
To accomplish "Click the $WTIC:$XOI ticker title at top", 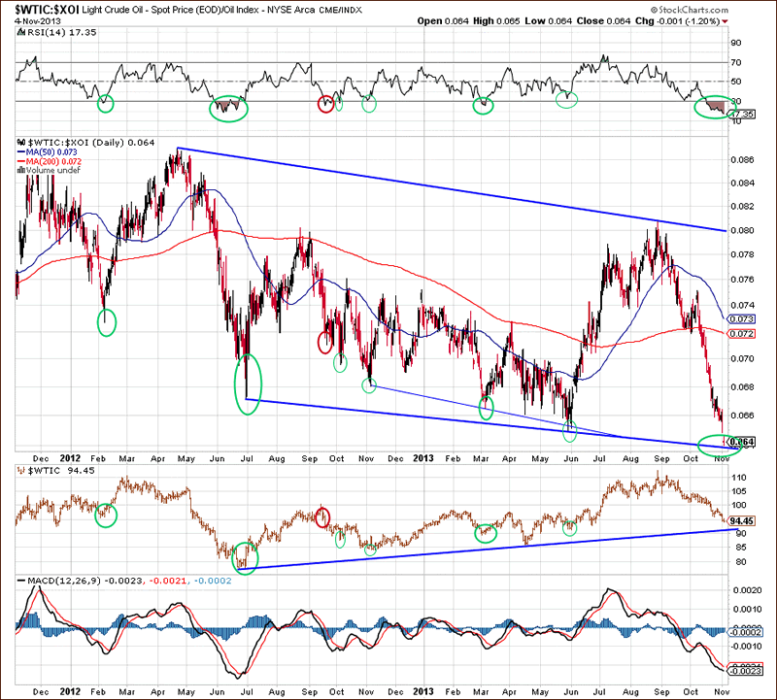I will coord(47,9).
